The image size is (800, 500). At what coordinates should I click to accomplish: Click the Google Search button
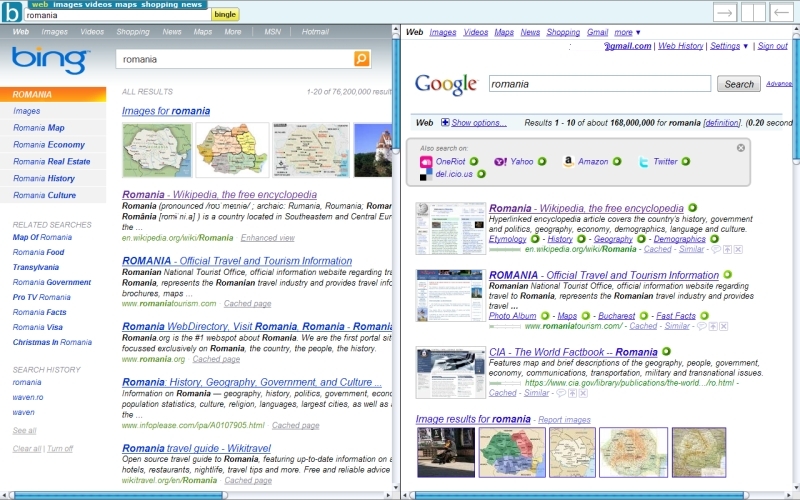(x=739, y=84)
